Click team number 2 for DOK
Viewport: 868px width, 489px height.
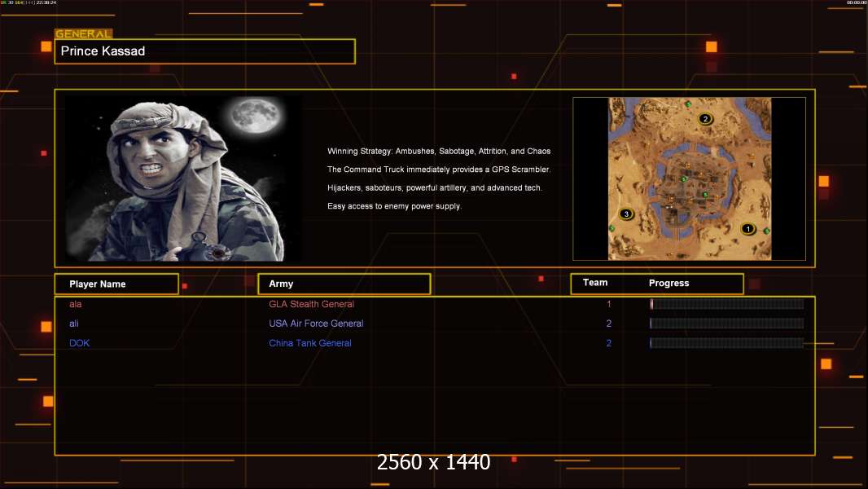pyautogui.click(x=609, y=343)
